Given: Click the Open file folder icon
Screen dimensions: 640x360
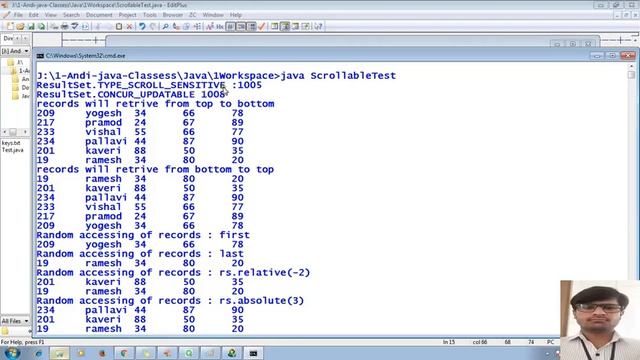Looking at the screenshot, I should click(x=20, y=27).
